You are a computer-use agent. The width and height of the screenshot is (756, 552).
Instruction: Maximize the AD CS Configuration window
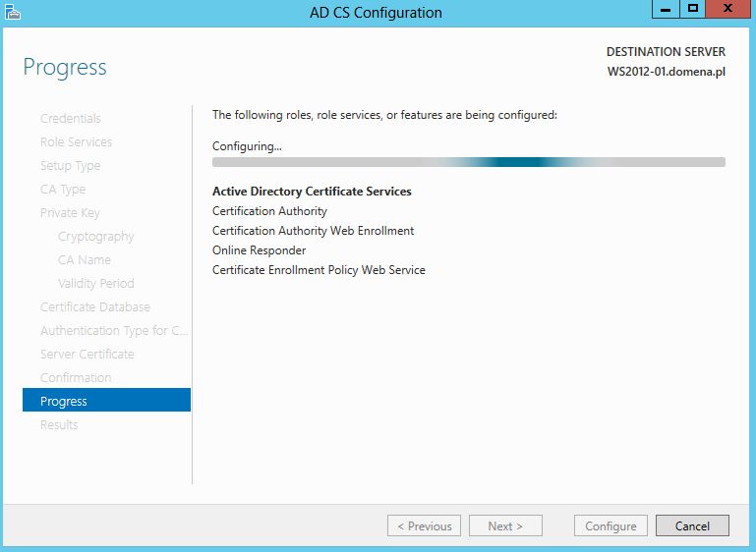coord(693,9)
